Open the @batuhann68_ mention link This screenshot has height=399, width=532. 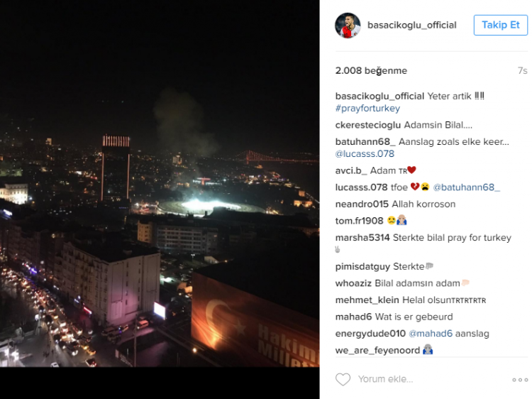click(466, 187)
